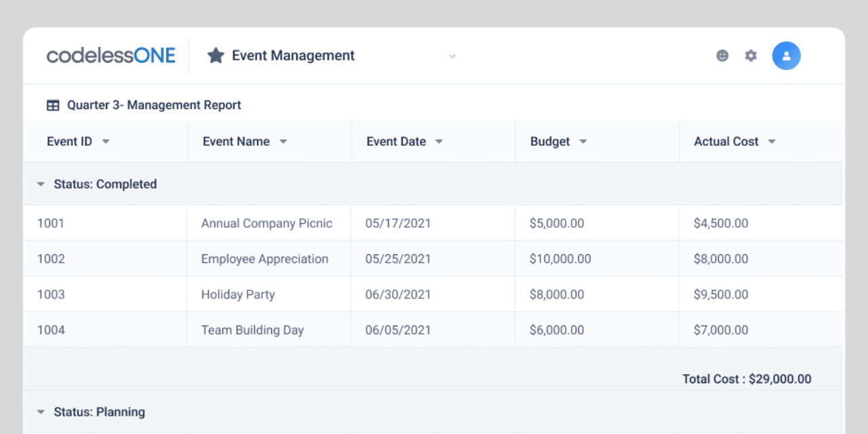Image resolution: width=868 pixels, height=434 pixels.
Task: Select the date 06/30/2021
Action: pos(398,294)
